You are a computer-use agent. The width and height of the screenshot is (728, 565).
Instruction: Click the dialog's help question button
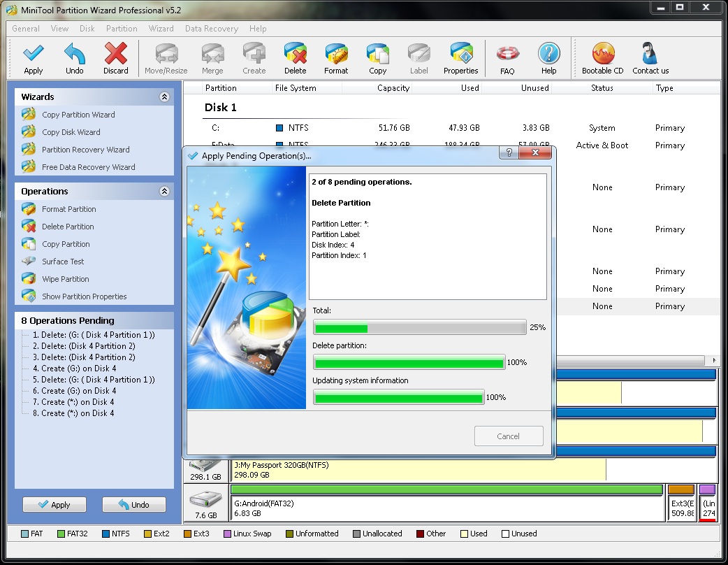tap(509, 153)
